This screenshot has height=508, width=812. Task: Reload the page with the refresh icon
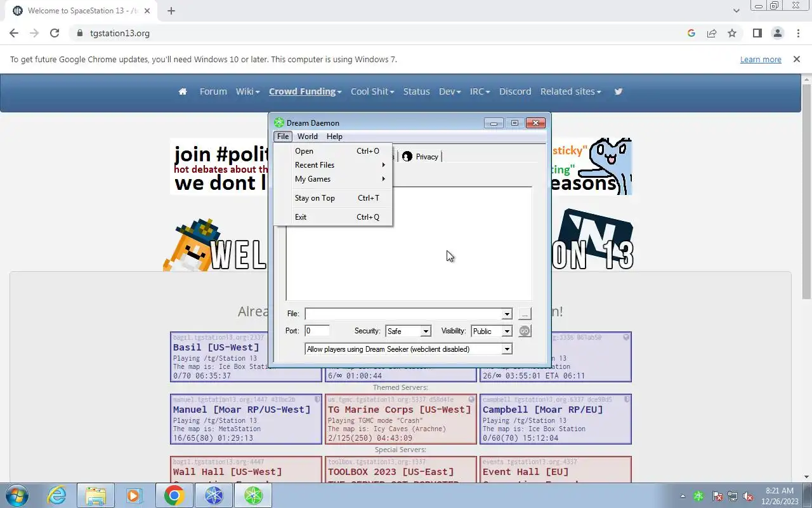point(55,33)
